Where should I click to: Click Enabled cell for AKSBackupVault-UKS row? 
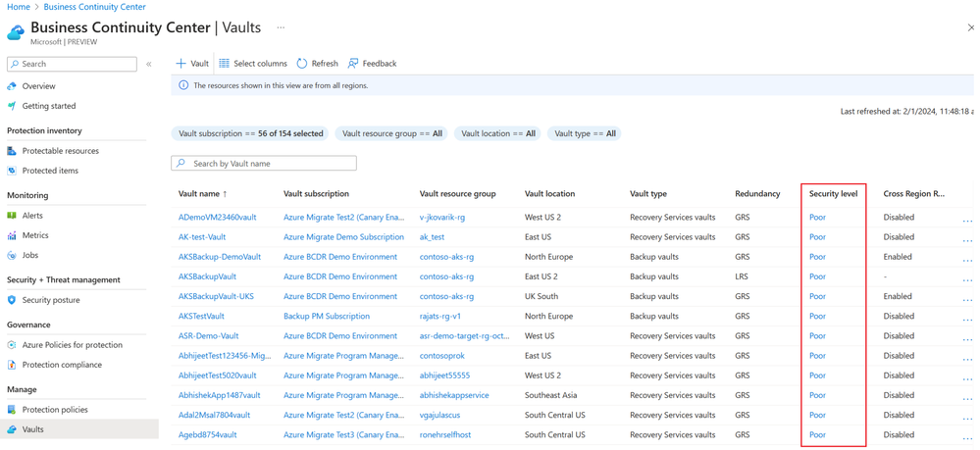click(x=898, y=296)
